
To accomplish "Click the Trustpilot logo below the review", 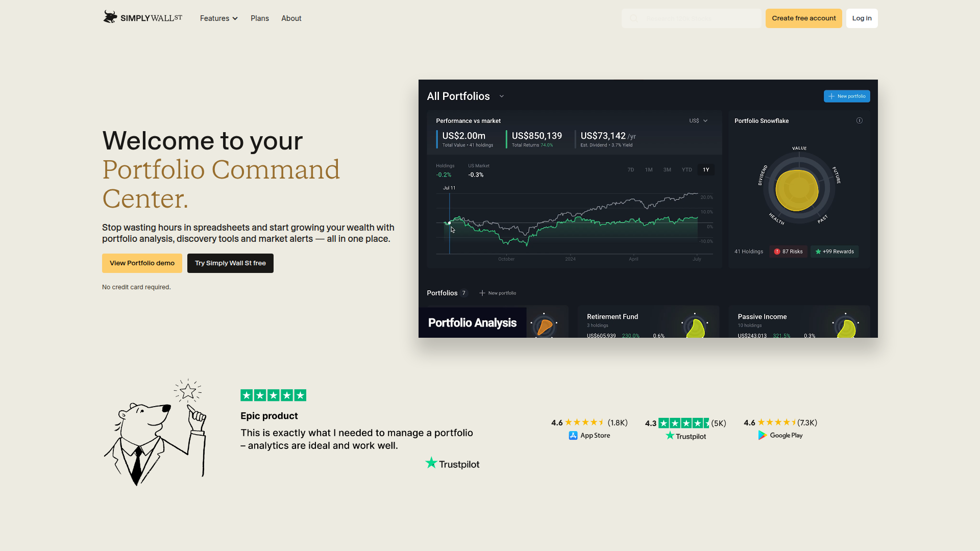I will coord(452,464).
